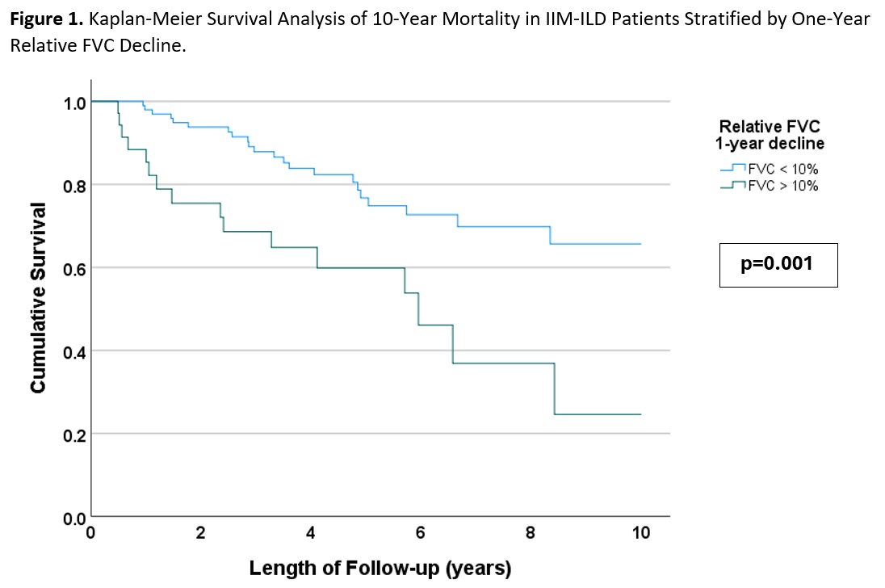This screenshot has width=885, height=588.
Task: Click the 0.2 y-axis tick label
Action: coord(74,435)
